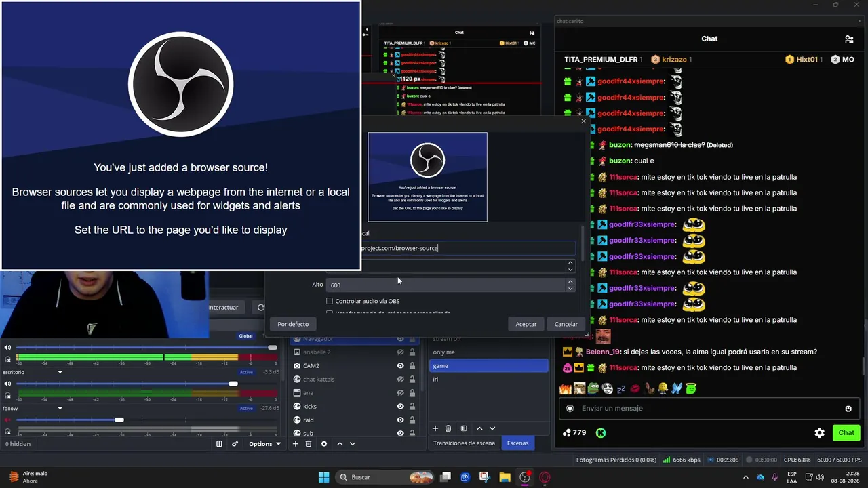Screen dimensions: 868x488
Task: Open the chat settings gear
Action: tap(819, 432)
